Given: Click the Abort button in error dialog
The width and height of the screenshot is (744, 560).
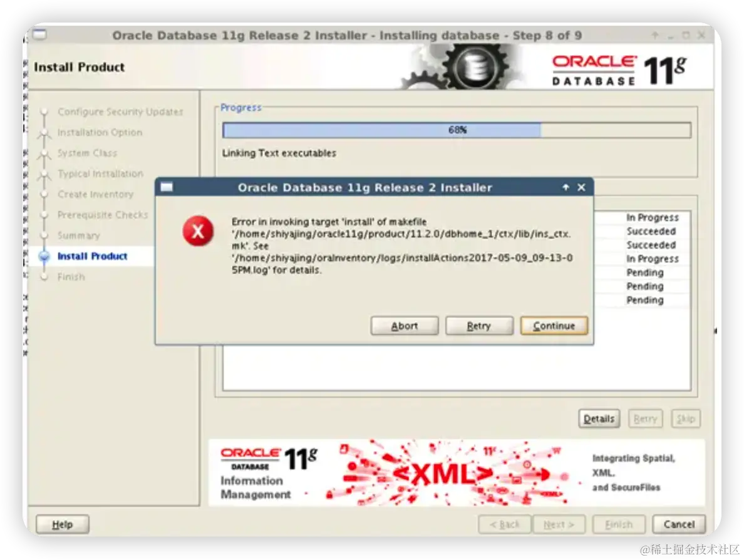Looking at the screenshot, I should coord(405,326).
